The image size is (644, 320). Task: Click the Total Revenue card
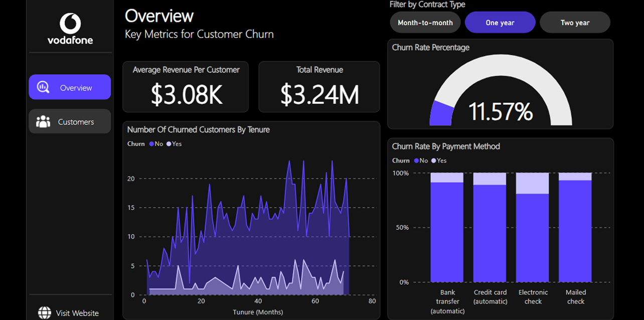319,87
